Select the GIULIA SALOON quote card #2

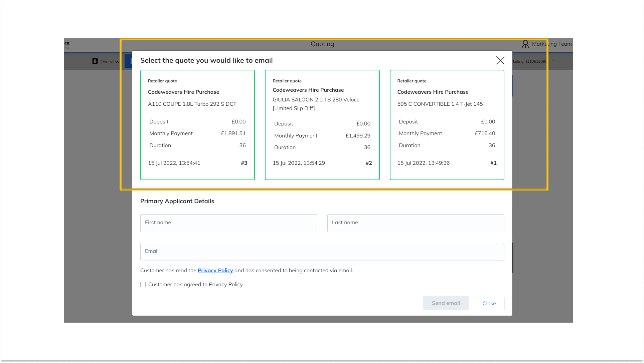point(322,125)
